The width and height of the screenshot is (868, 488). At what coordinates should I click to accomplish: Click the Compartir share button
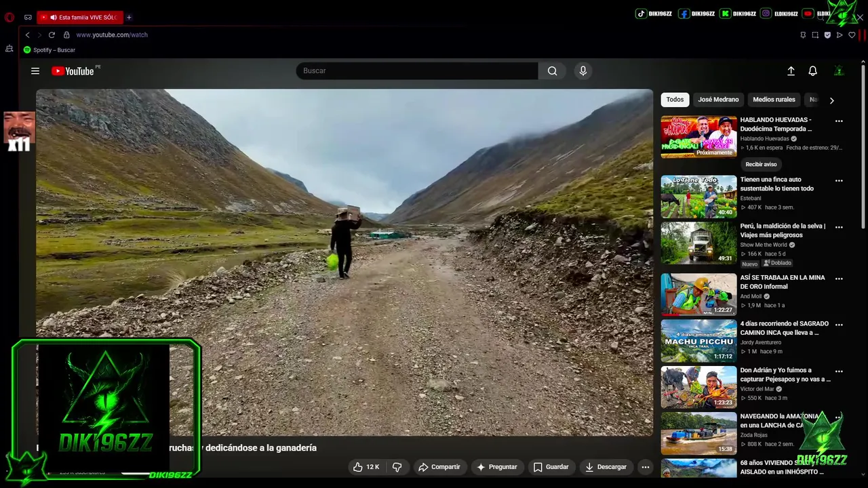(x=439, y=467)
